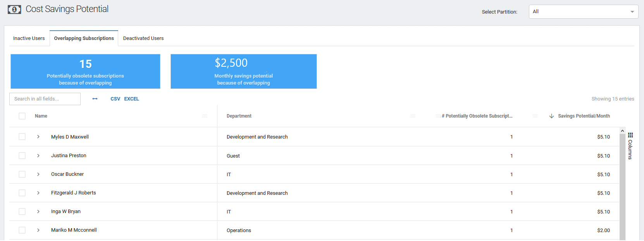Expand the Justina Preston row
644x241 pixels.
38,156
